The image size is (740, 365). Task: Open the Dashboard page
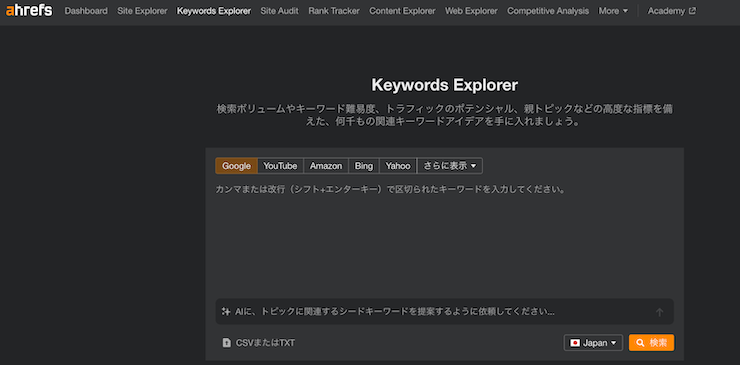(x=86, y=11)
